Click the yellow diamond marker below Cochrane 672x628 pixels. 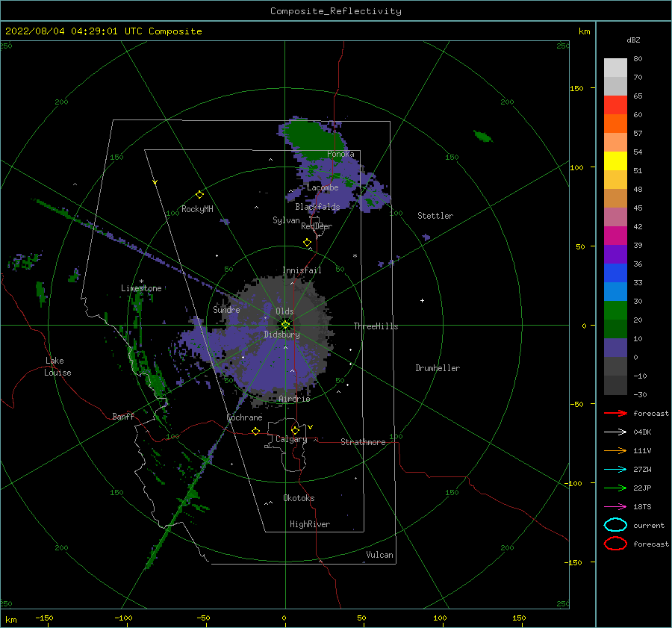(255, 431)
